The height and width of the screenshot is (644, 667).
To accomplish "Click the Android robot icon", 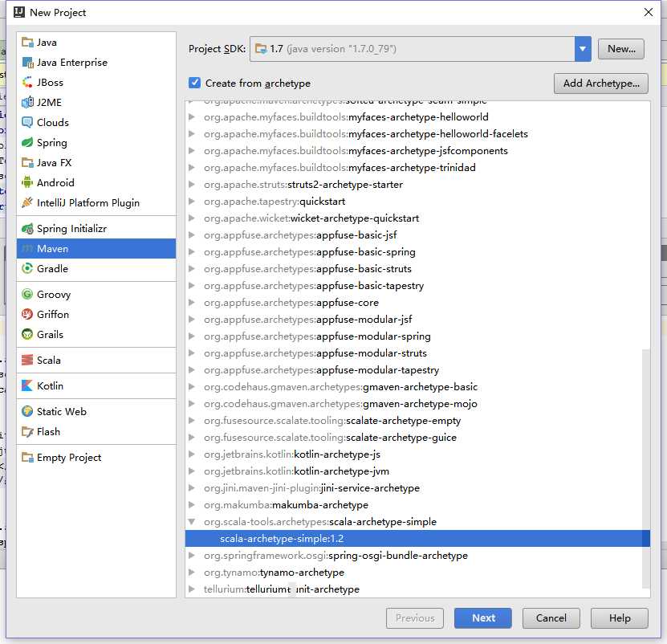I will 27,182.
